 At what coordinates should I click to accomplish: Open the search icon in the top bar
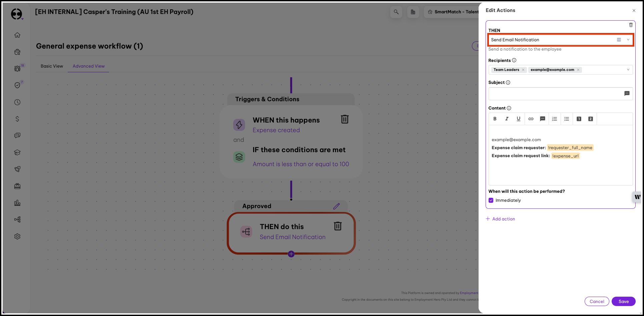pyautogui.click(x=396, y=12)
